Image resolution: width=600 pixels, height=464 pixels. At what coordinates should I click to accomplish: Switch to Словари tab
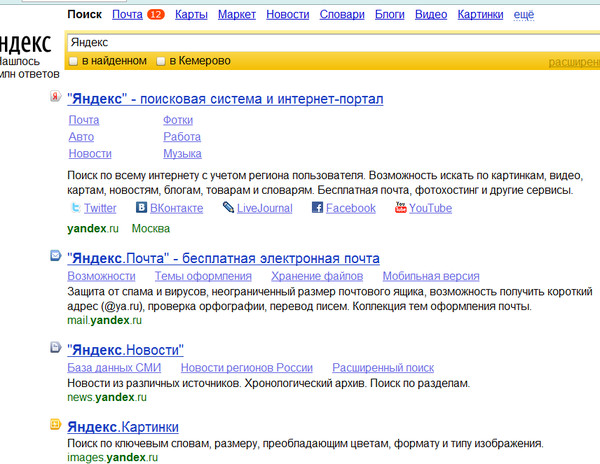pos(342,15)
